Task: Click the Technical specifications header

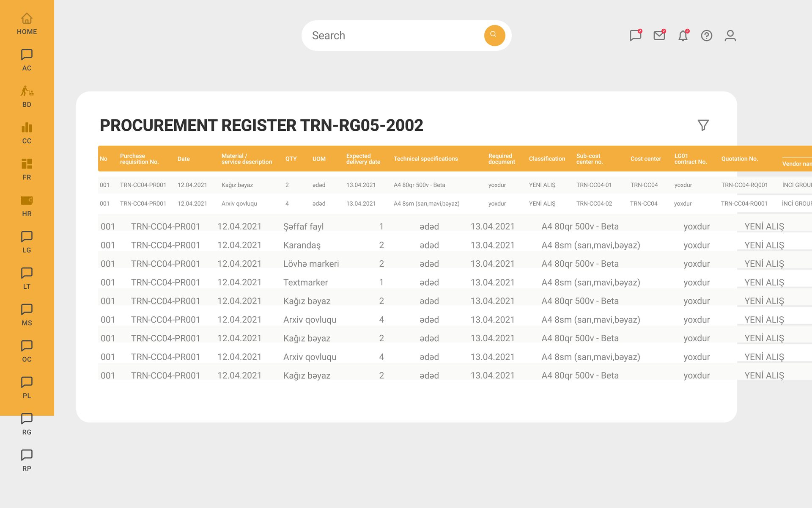Action: pyautogui.click(x=425, y=159)
